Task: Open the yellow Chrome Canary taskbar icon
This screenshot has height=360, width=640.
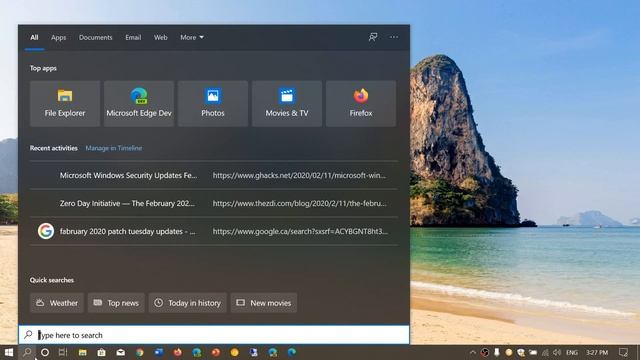Action: [234, 352]
